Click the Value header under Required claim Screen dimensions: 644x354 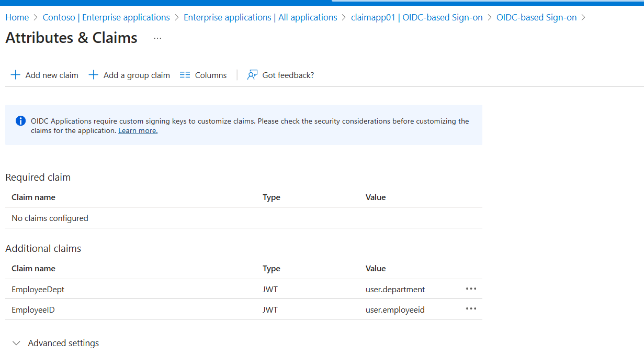376,197
